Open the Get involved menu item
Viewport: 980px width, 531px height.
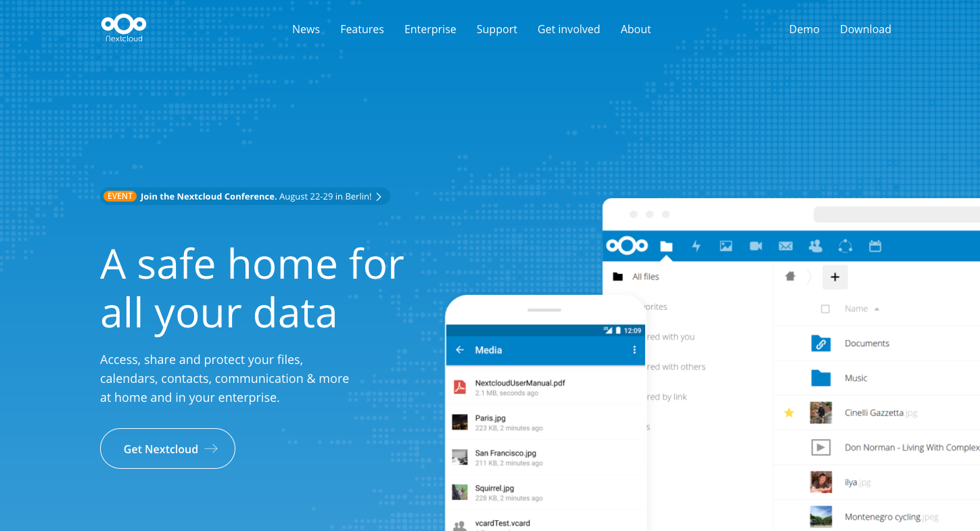569,29
